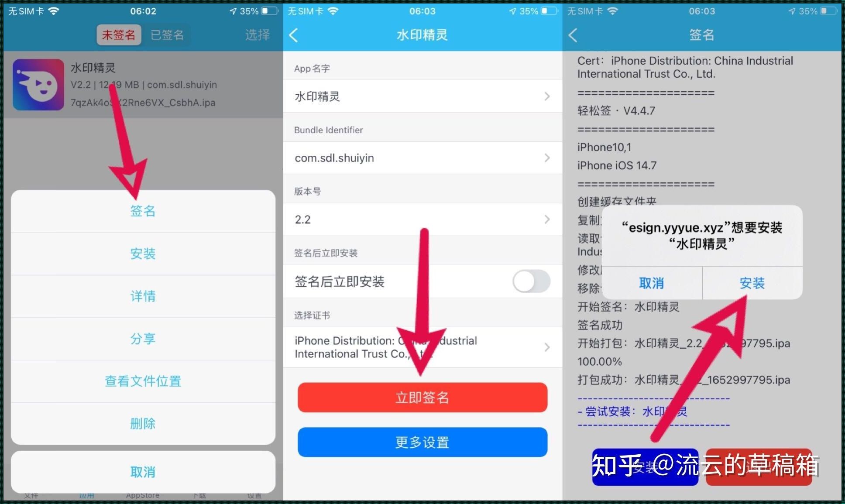Screen dimensions: 845x504
Task: Expand 选择证书 dropdown
Action: click(x=422, y=348)
